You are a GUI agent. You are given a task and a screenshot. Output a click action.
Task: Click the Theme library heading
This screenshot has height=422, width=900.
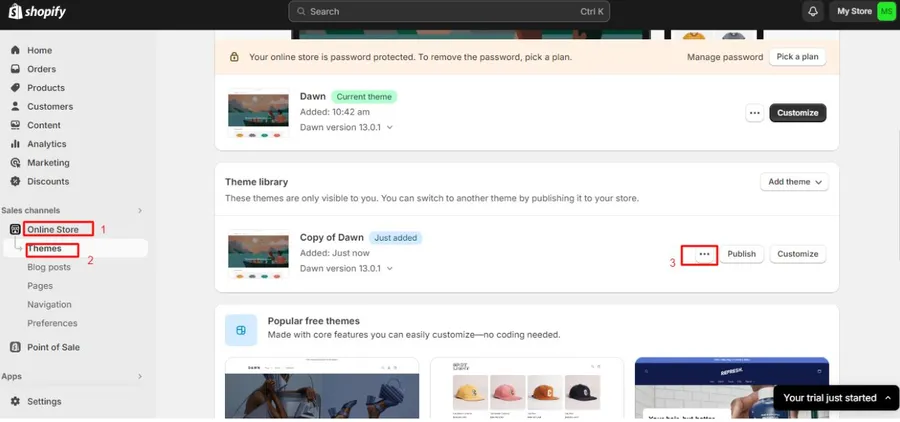point(257,182)
